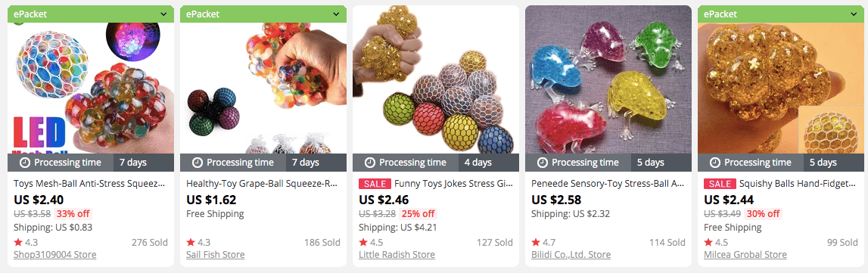Click clock icon on Healthy-Toy Grape-Ball processing bar
Viewport: 868px width, 273px height.
(x=198, y=163)
